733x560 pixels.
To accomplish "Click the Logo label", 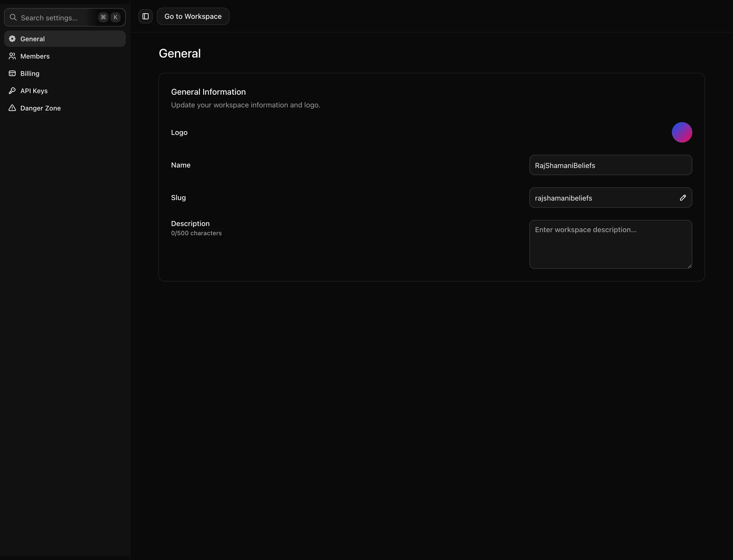I will [x=179, y=132].
